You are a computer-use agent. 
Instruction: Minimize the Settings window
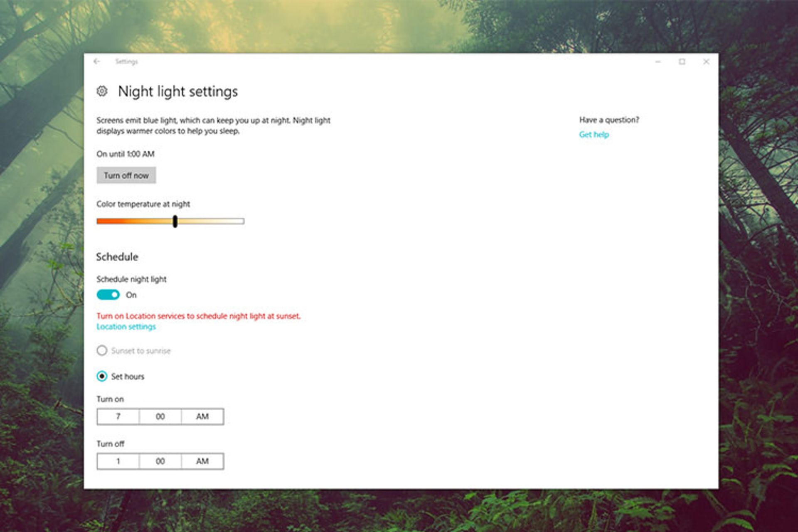[658, 62]
